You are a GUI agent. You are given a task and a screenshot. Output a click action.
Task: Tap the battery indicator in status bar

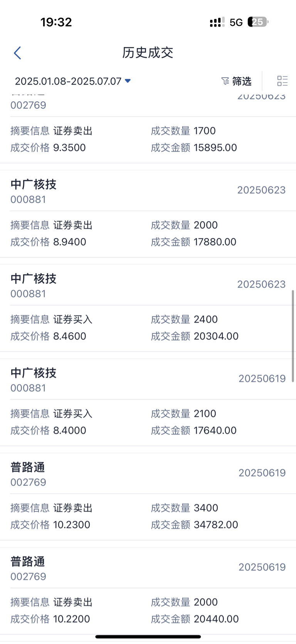(258, 22)
